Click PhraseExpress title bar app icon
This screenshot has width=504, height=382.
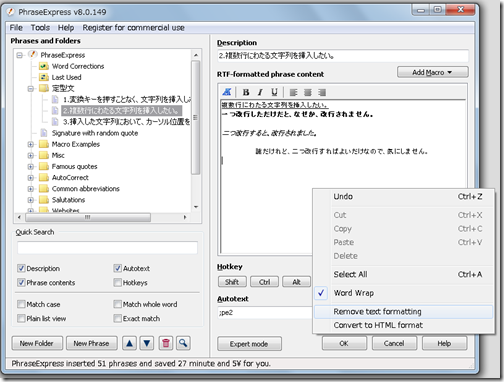[x=11, y=12]
